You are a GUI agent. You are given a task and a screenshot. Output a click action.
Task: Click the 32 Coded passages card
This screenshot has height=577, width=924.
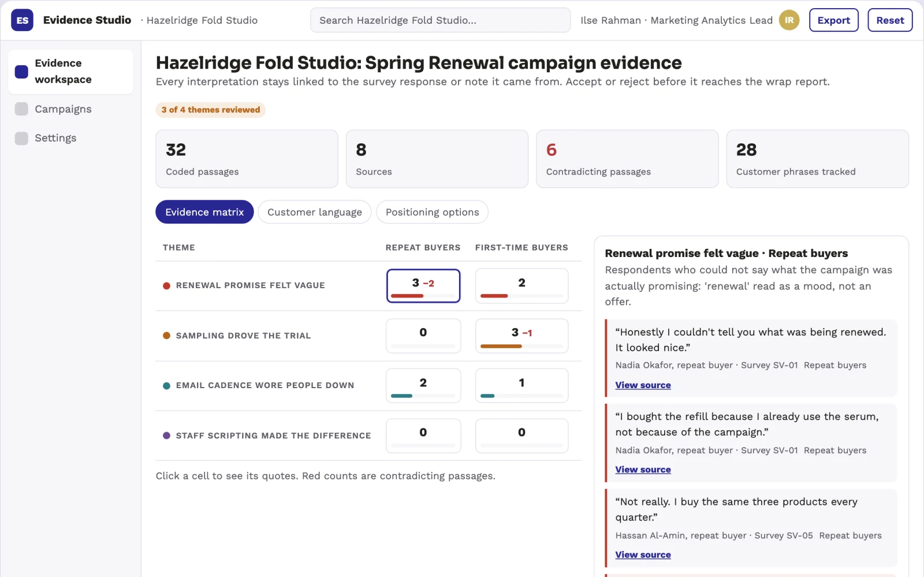(x=247, y=159)
